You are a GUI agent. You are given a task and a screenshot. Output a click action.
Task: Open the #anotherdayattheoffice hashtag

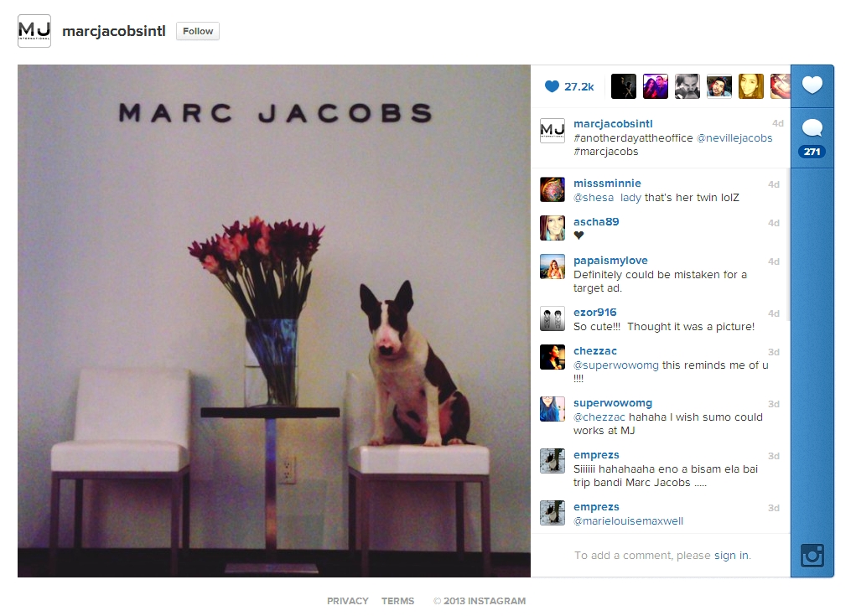coord(633,138)
